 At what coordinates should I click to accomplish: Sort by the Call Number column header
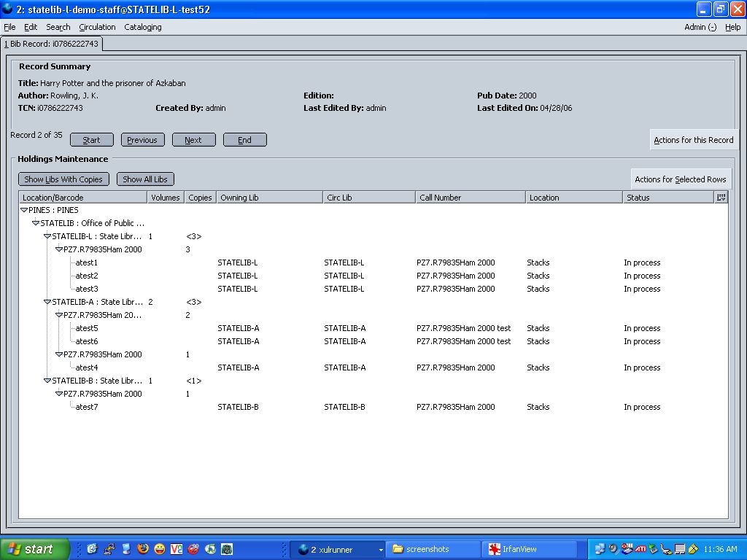[471, 198]
